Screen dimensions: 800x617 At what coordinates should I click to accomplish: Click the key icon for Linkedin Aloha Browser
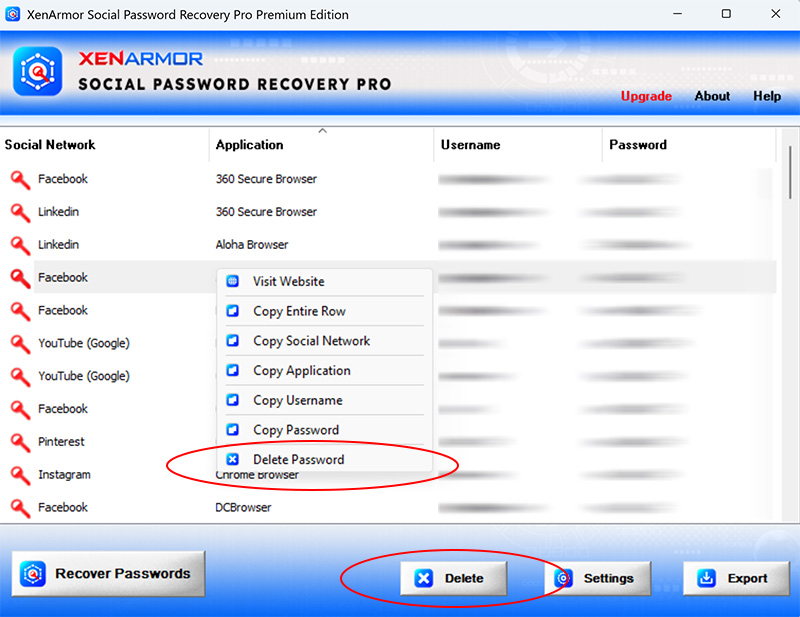[x=20, y=245]
